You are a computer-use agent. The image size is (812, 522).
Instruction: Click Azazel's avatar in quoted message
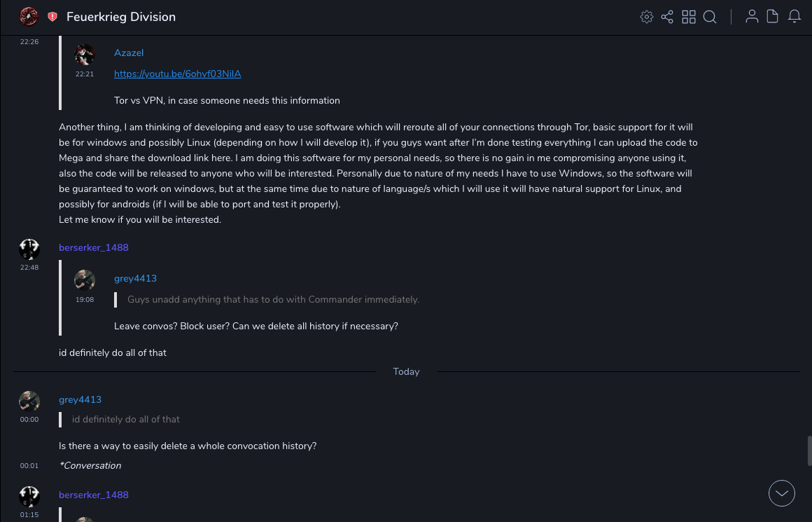(85, 55)
